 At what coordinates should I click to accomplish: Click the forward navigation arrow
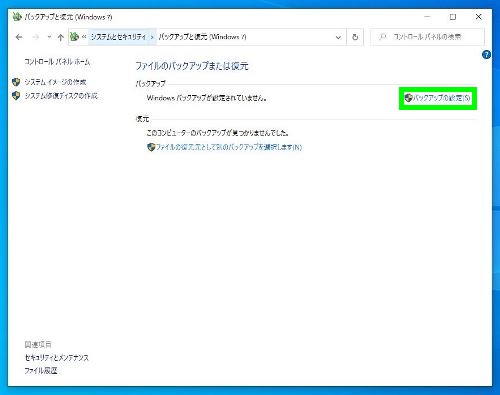[x=35, y=37]
